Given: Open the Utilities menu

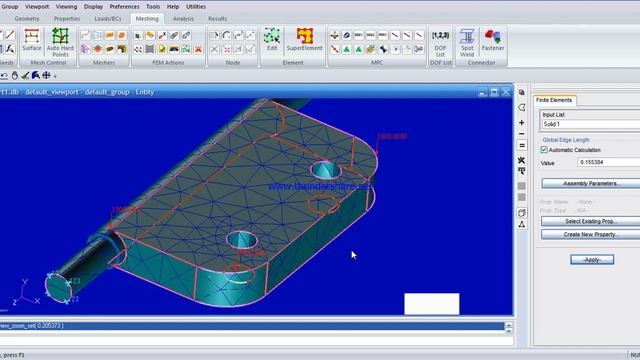Looking at the screenshot, I should (x=196, y=7).
